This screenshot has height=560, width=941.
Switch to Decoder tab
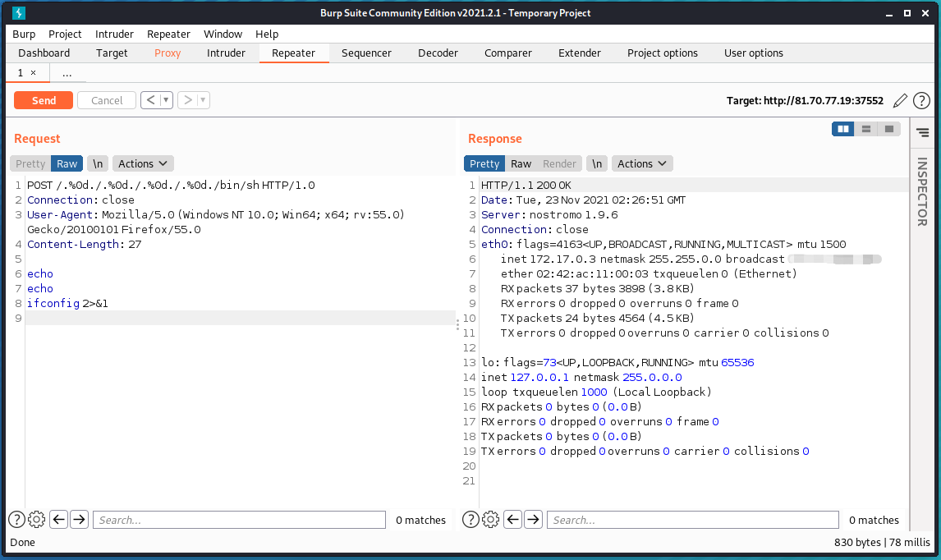[438, 53]
